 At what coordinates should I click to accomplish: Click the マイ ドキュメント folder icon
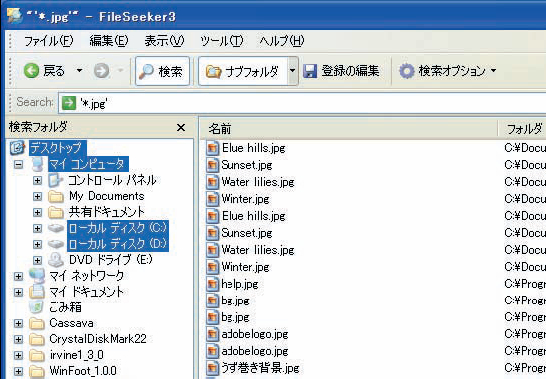[37, 292]
